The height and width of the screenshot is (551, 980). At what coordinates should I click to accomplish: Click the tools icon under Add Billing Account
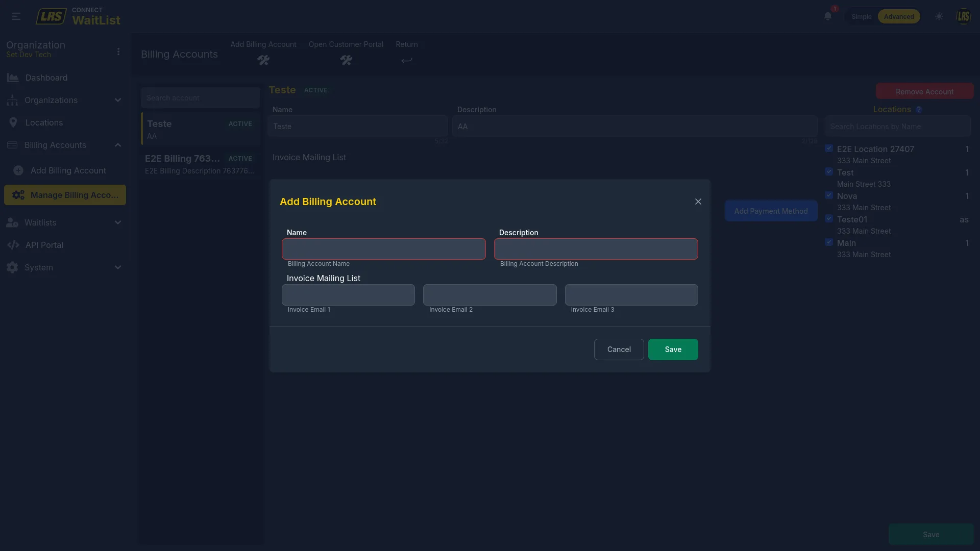263,60
